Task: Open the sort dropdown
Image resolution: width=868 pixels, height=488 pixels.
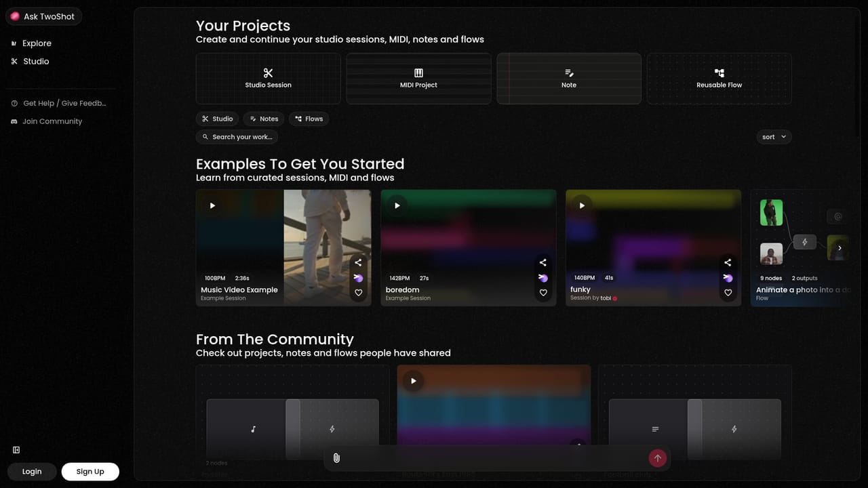Action: 774,137
